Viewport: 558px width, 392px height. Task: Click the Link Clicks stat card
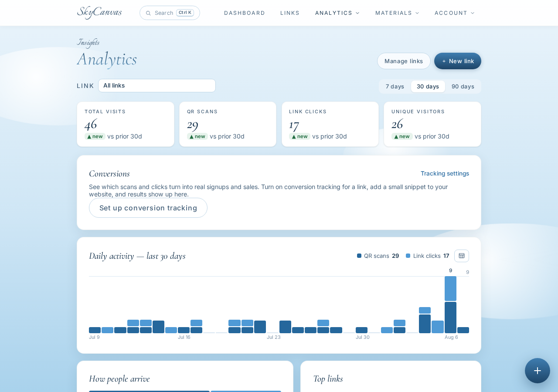(x=330, y=124)
